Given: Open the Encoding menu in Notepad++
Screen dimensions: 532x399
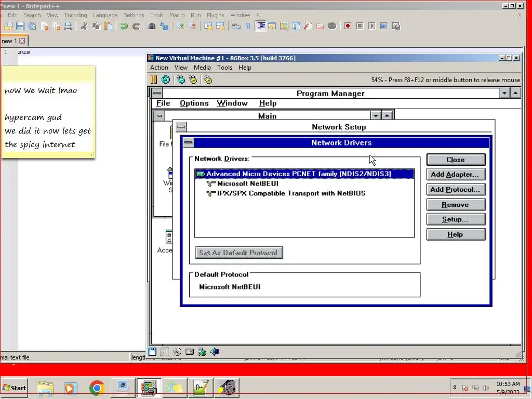Looking at the screenshot, I should click(x=76, y=15).
